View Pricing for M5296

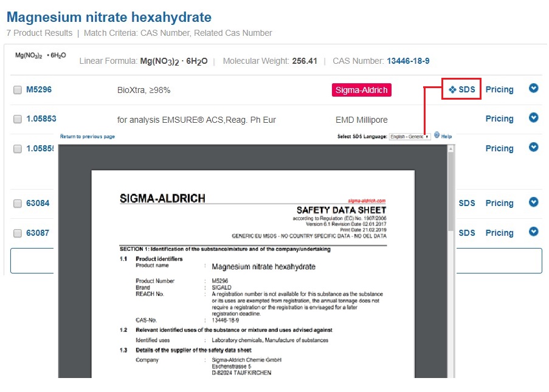499,89
